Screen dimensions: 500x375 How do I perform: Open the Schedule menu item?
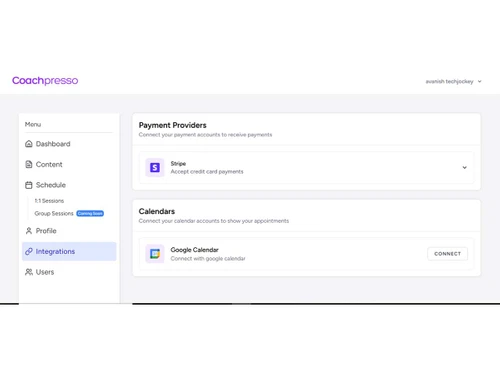pyautogui.click(x=69, y=185)
